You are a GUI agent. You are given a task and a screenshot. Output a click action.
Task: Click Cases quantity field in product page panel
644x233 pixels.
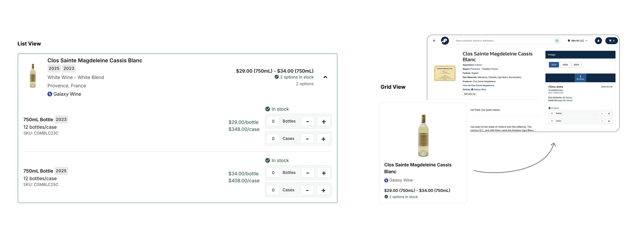[x=552, y=121]
